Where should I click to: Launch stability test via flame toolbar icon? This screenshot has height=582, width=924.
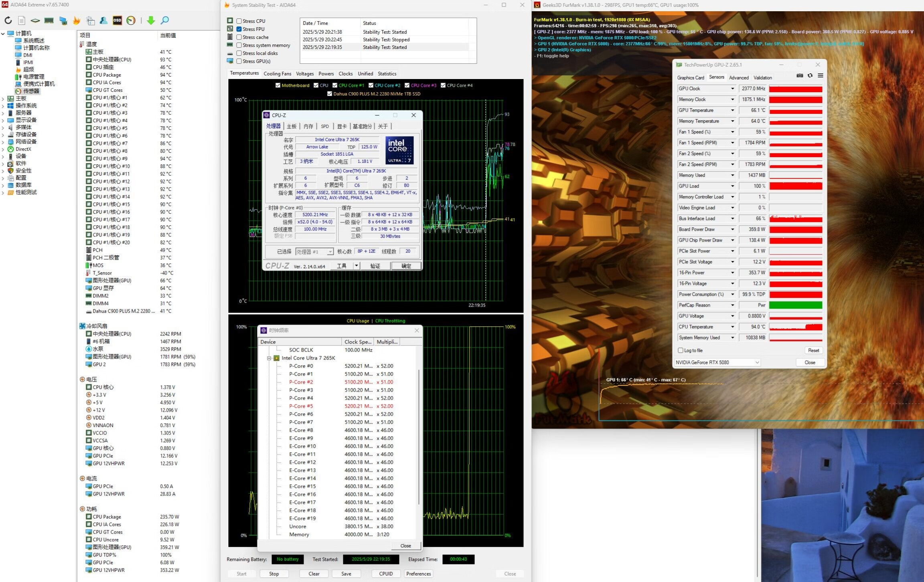(77, 20)
